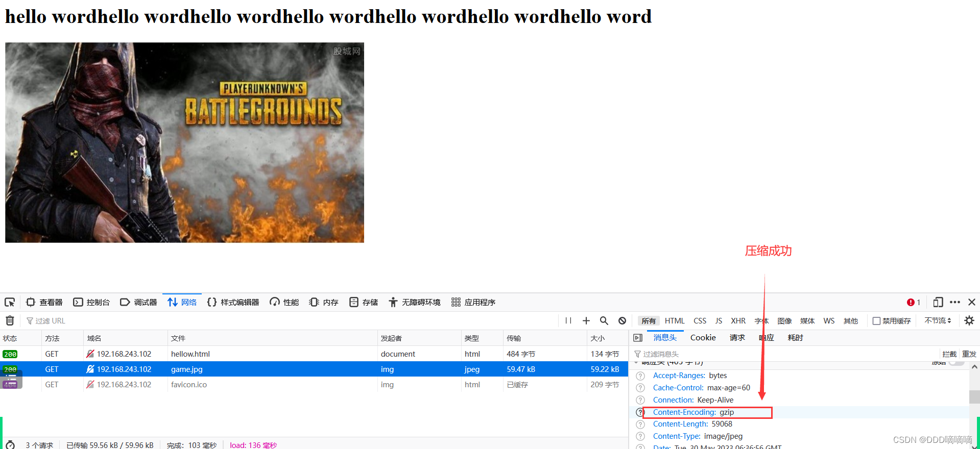Open help for Content-Type header

(640, 436)
